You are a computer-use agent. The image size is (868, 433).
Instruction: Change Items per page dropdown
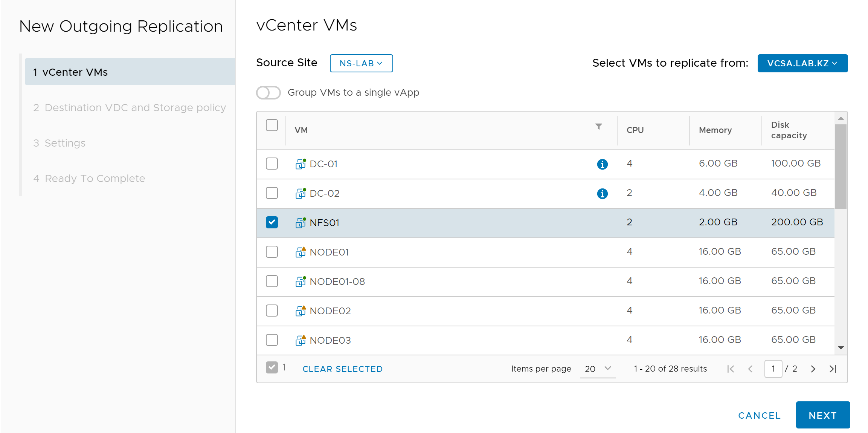598,369
